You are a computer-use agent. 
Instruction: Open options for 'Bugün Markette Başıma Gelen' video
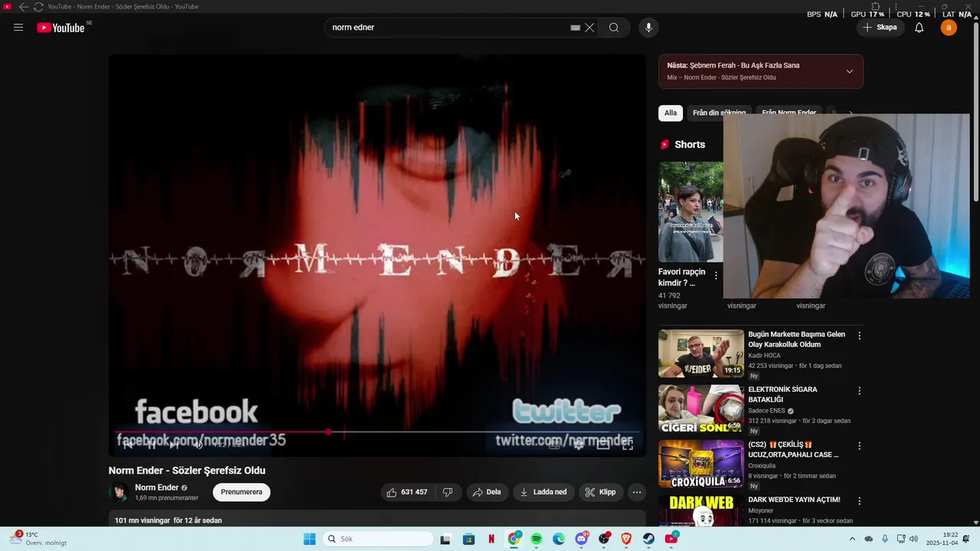(859, 336)
